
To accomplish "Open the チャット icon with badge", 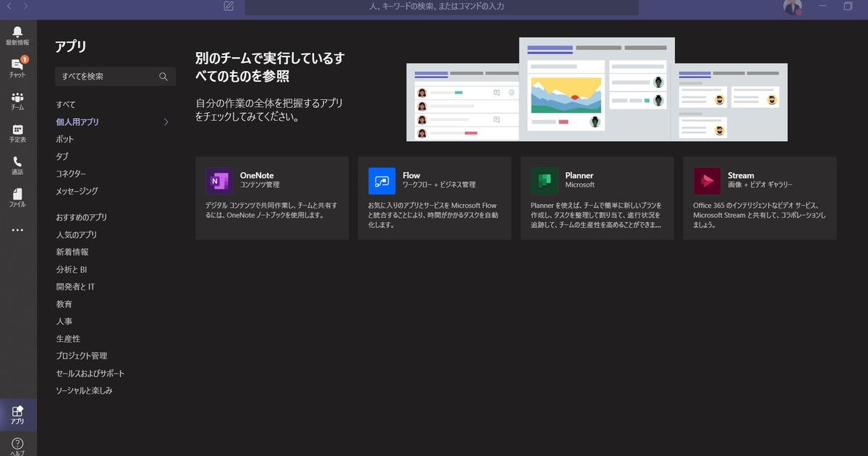I will pos(17,64).
